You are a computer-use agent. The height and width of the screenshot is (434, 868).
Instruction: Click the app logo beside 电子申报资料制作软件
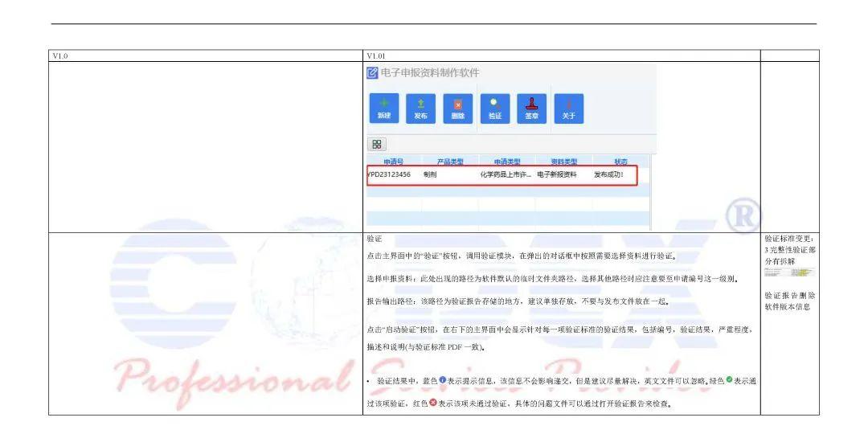(x=372, y=73)
